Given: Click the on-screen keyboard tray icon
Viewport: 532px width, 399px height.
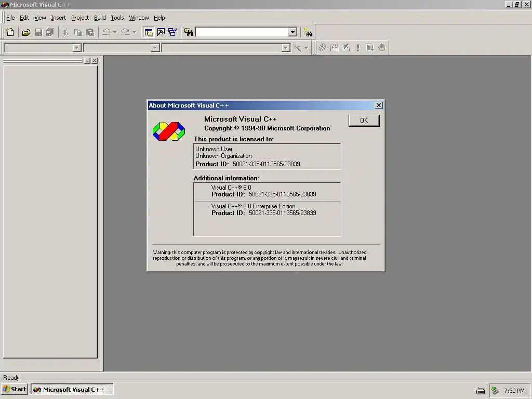Looking at the screenshot, I should click(x=481, y=391).
